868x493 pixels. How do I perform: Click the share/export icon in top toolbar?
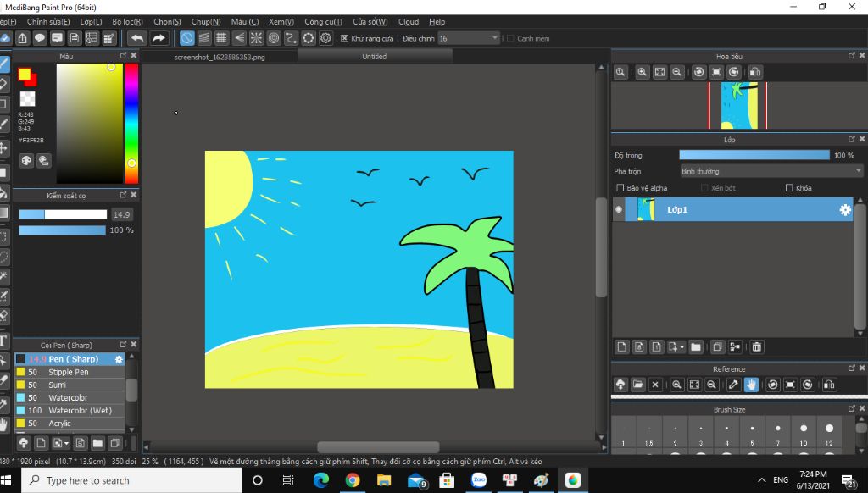tap(22, 38)
